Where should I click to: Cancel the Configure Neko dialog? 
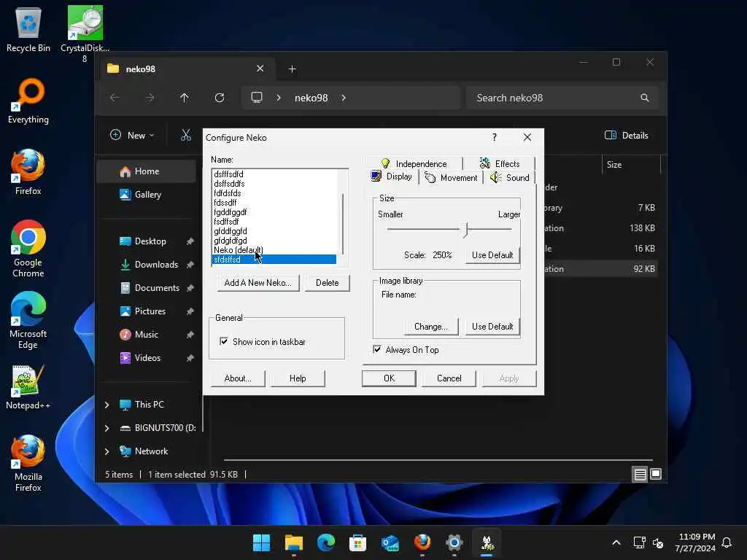[449, 378]
